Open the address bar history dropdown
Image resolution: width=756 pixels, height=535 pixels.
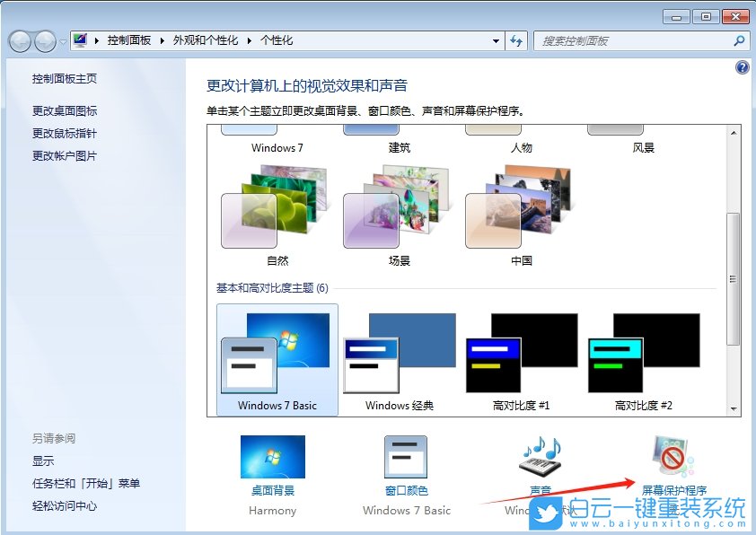click(496, 40)
